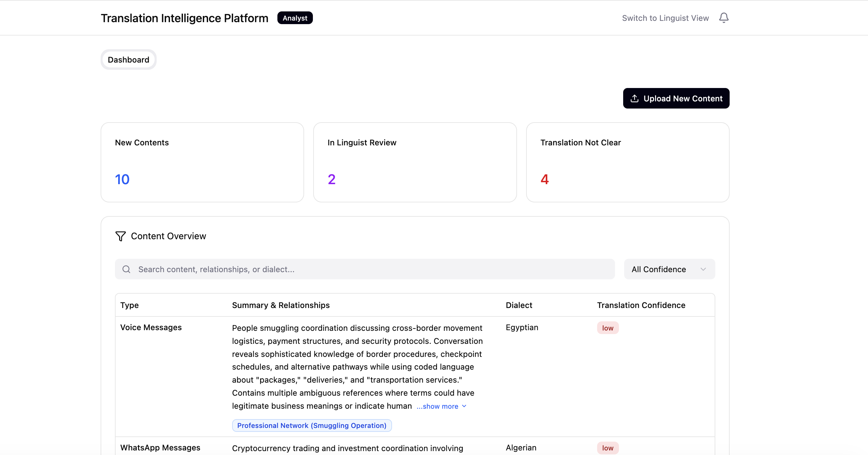Screen dimensions: 868x455
Task: Expand summary with show more
Action: point(441,406)
